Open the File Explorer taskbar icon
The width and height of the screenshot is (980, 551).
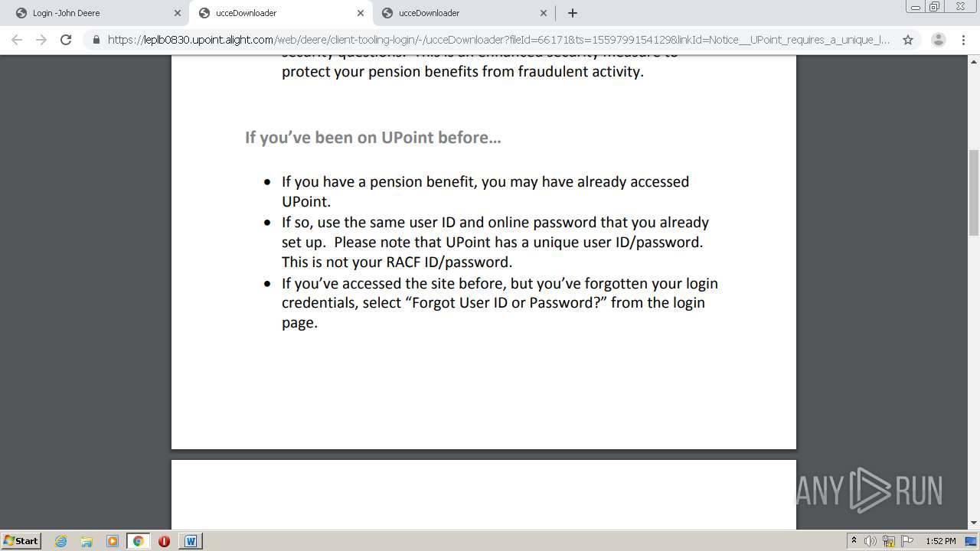point(87,541)
